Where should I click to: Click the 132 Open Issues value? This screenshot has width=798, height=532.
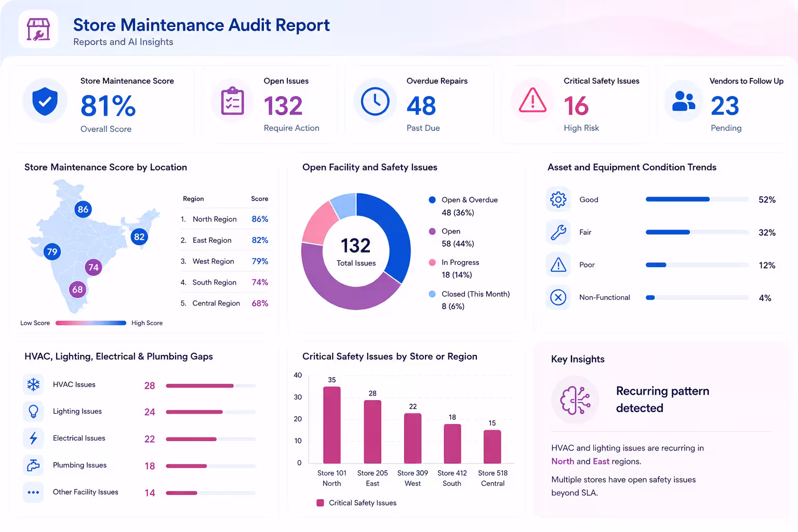pos(283,106)
